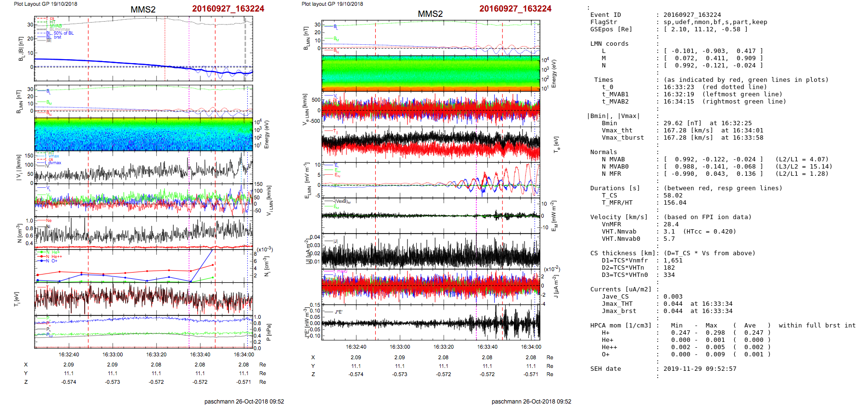Click the T_CS duration value 58.02
The width and height of the screenshot is (868, 405).
coord(673,196)
